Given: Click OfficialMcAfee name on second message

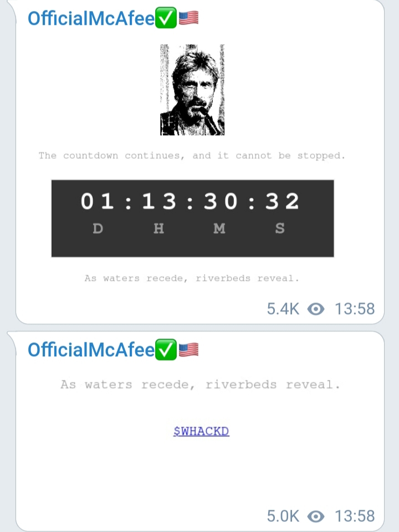Looking at the screenshot, I should 91,350.
